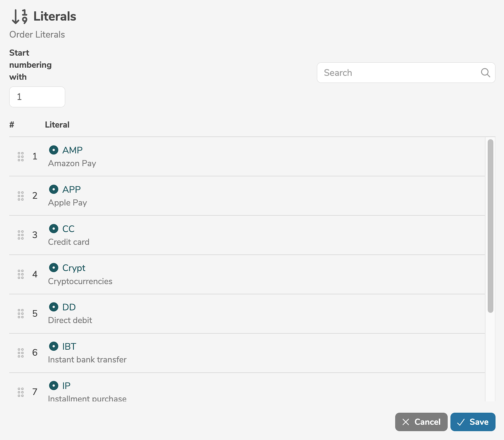This screenshot has height=440, width=504.
Task: Click the drag handle for IBT row
Action: [x=21, y=353]
